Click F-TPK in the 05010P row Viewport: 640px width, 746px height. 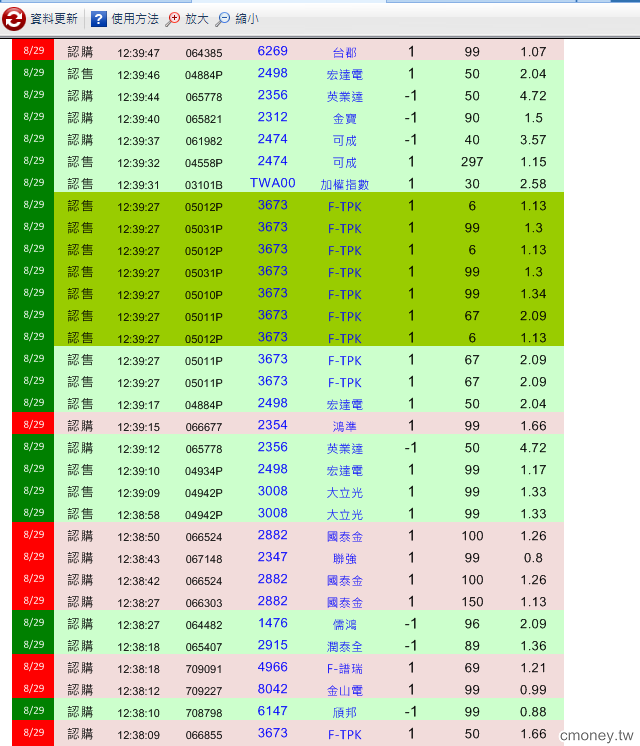(345, 295)
